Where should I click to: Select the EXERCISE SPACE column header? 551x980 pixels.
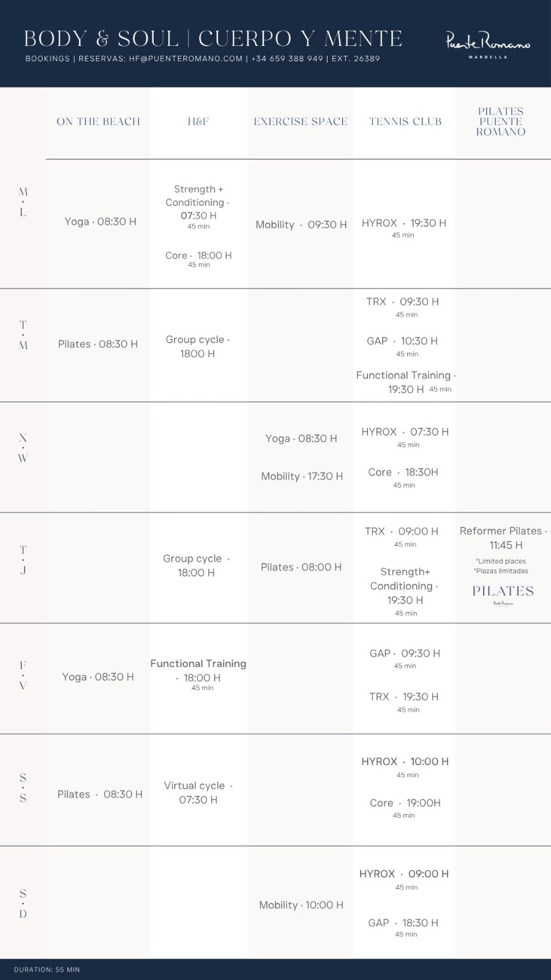point(301,121)
